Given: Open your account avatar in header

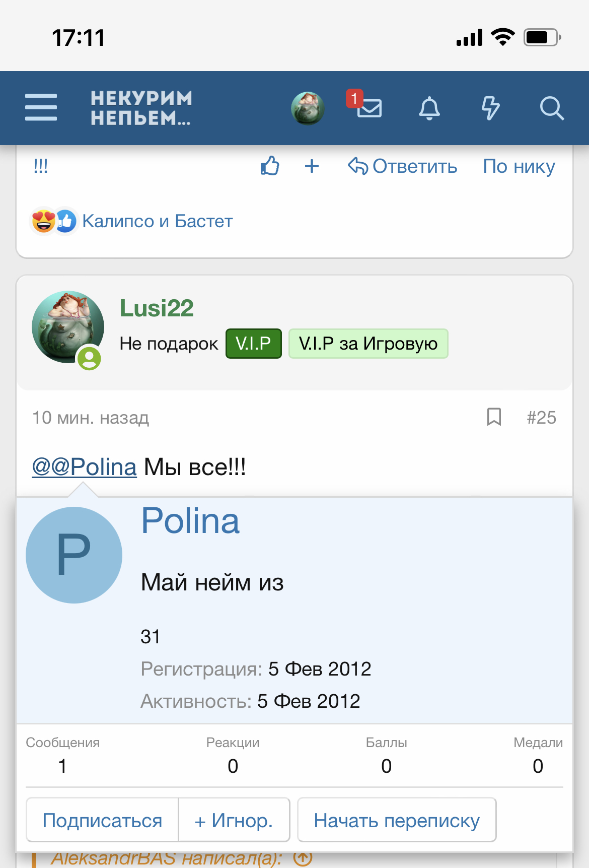Looking at the screenshot, I should point(308,108).
